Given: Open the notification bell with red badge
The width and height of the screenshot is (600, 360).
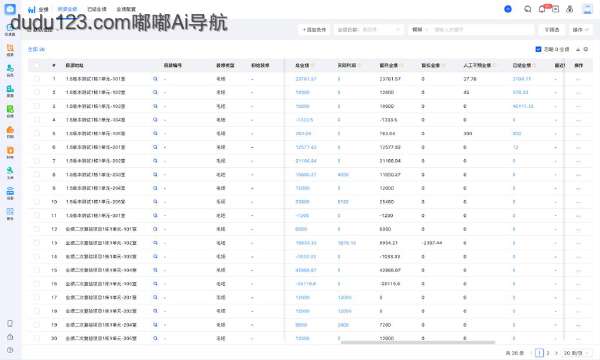Looking at the screenshot, I should tap(542, 9).
